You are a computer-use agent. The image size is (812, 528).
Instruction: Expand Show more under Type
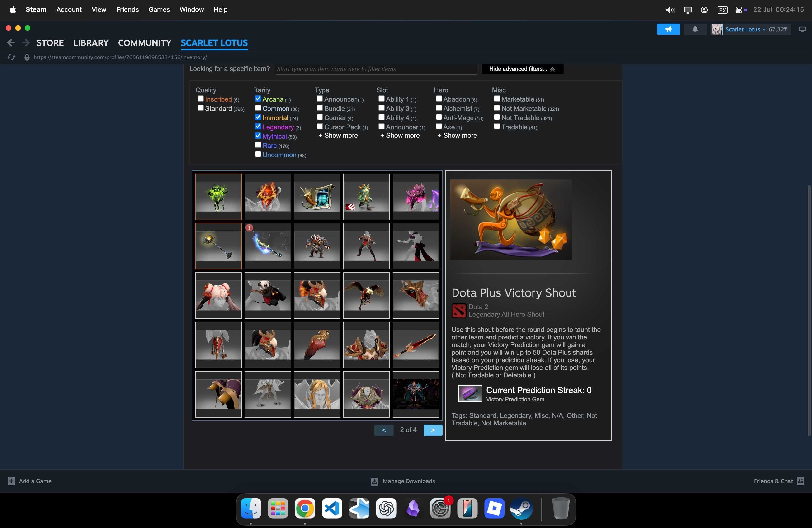338,135
